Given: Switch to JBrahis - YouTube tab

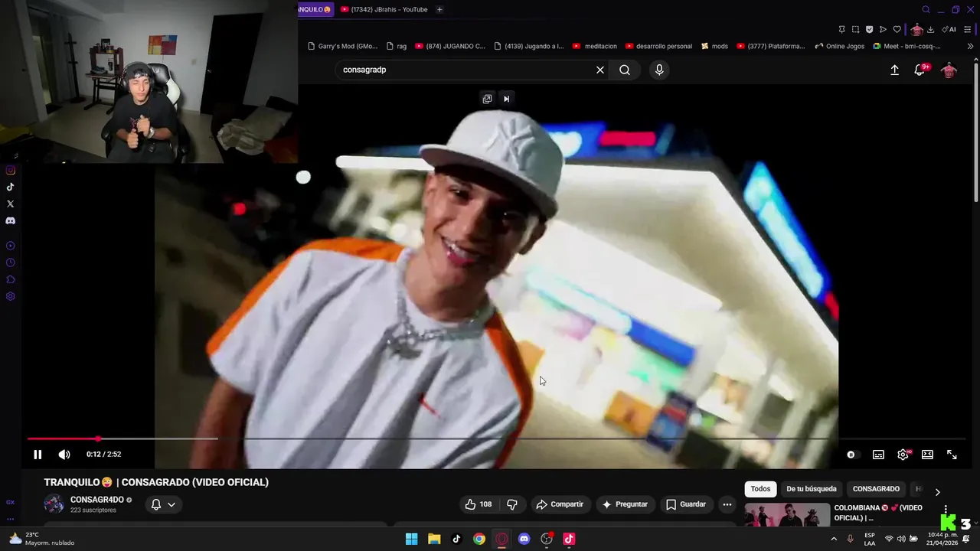Looking at the screenshot, I should tap(384, 9).
